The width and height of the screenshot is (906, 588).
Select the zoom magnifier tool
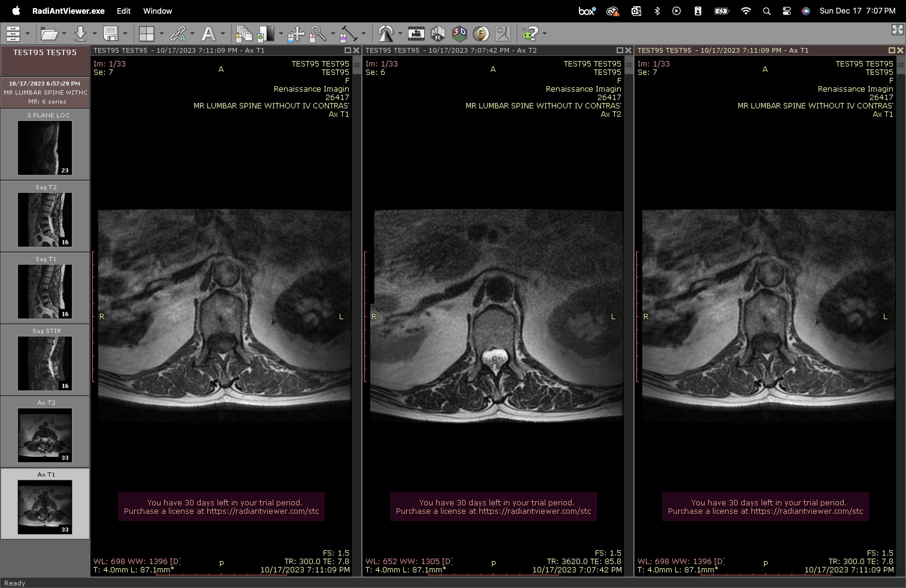[x=318, y=34]
